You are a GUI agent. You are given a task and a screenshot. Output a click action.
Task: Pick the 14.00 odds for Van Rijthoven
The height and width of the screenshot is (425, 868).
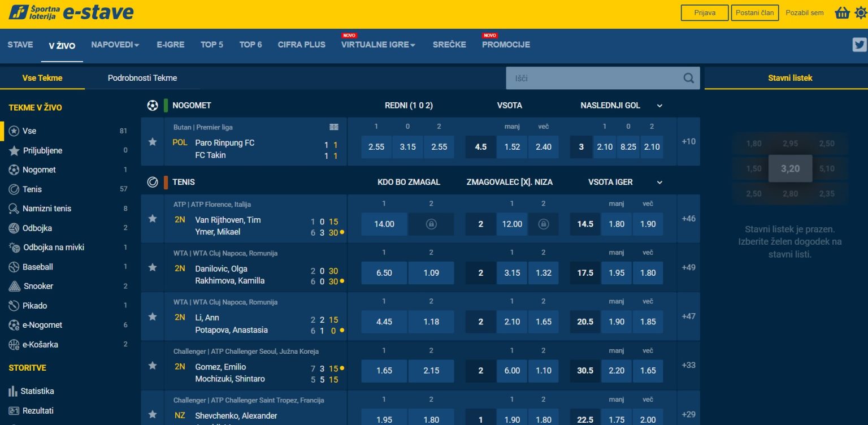coord(384,224)
